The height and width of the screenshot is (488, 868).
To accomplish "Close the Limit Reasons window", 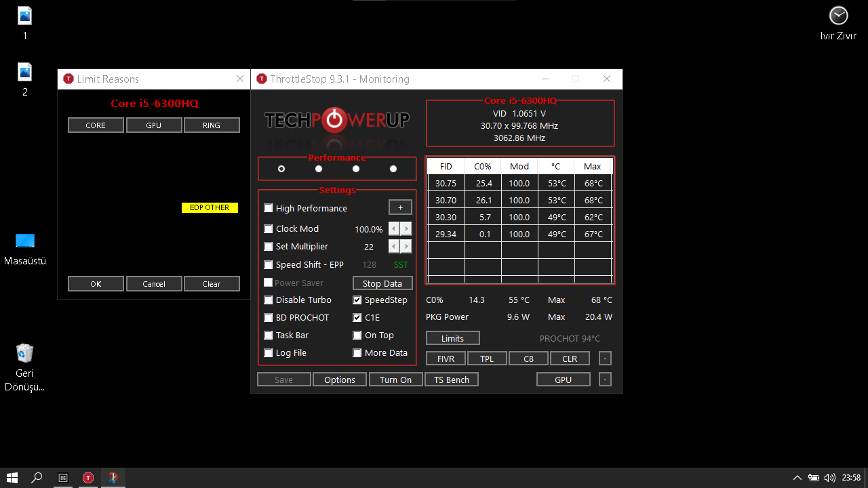I will pyautogui.click(x=239, y=79).
